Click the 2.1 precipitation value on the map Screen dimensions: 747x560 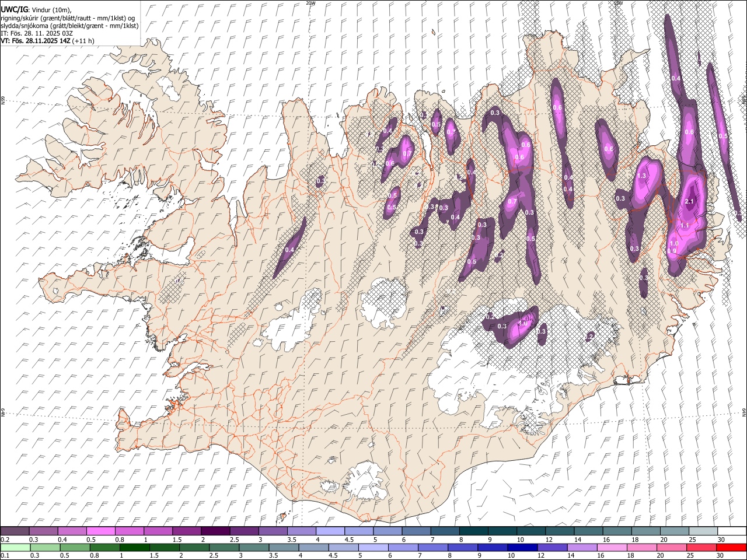(689, 202)
